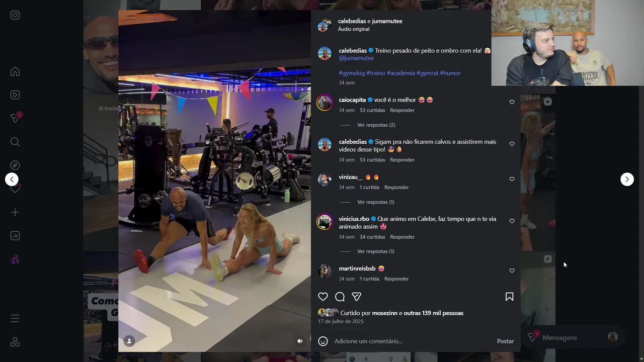Screen dimensions: 644x362
Task: Open the dashboard insights chart icon
Action: (15, 236)
